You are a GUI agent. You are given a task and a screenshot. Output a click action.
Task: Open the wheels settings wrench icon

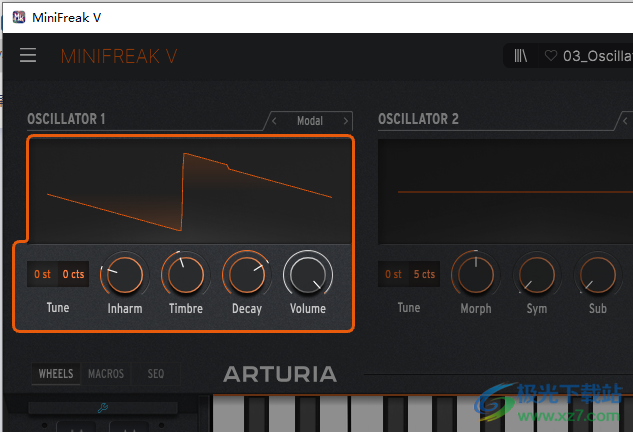tap(103, 408)
